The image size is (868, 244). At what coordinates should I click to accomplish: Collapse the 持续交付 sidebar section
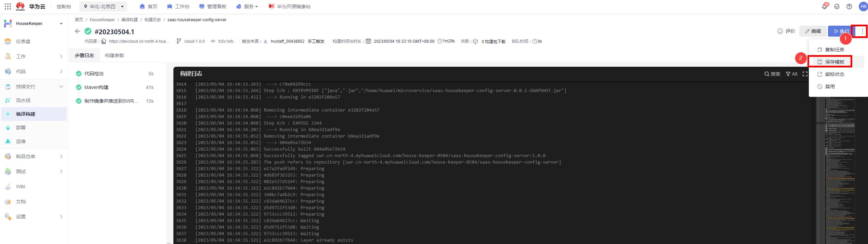pos(61,87)
